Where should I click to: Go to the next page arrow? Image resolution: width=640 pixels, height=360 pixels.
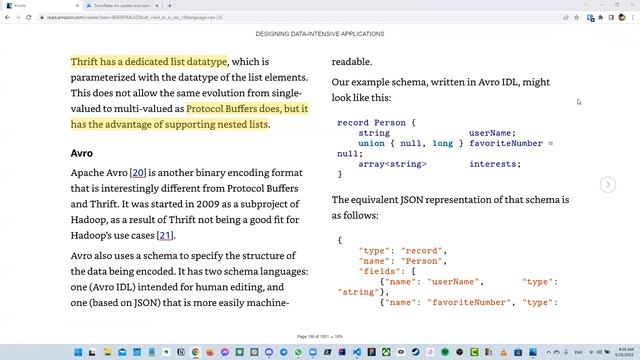point(608,184)
